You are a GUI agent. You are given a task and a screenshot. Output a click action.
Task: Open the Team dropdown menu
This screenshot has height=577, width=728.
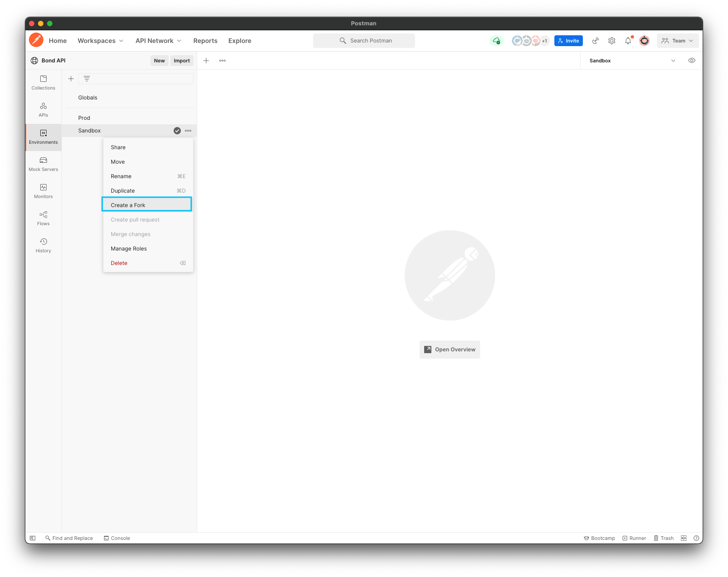coord(677,41)
